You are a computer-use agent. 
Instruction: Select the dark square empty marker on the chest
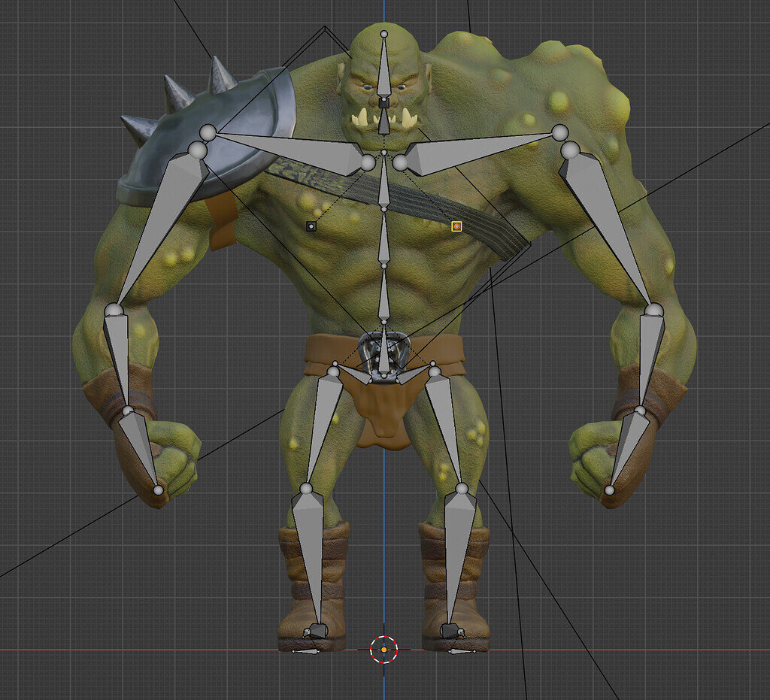(311, 226)
